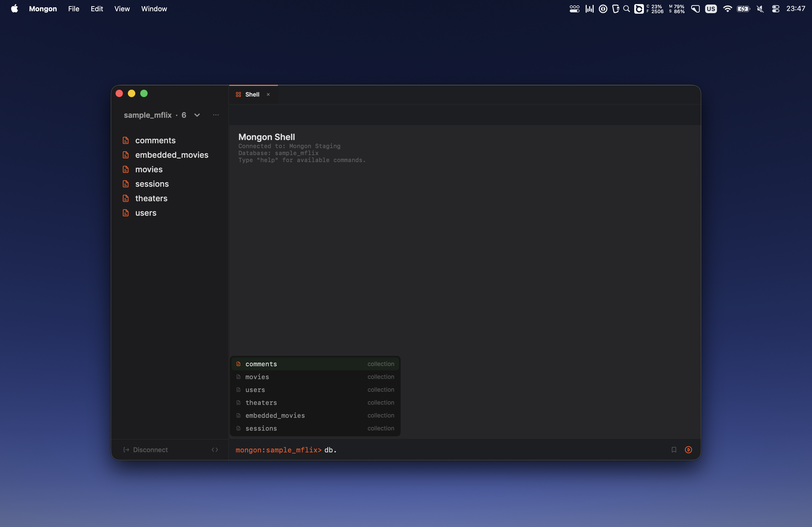Run the shell command with play button
The image size is (812, 527).
click(x=688, y=450)
